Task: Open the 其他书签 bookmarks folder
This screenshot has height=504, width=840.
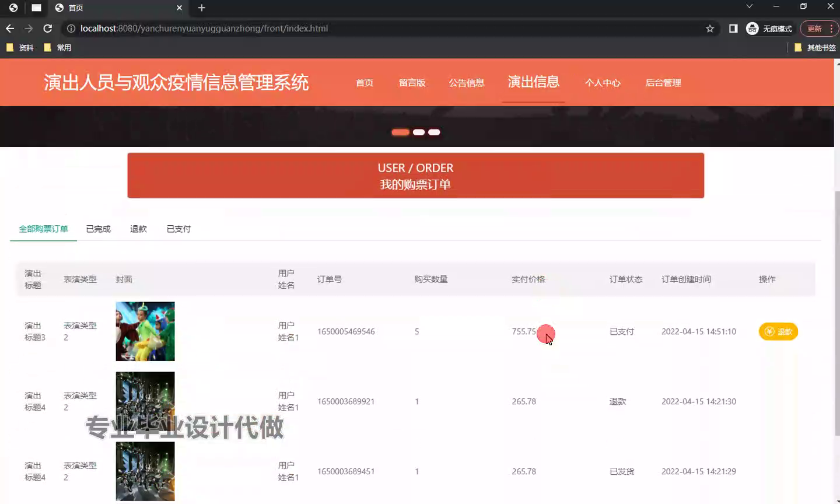Action: coord(815,48)
